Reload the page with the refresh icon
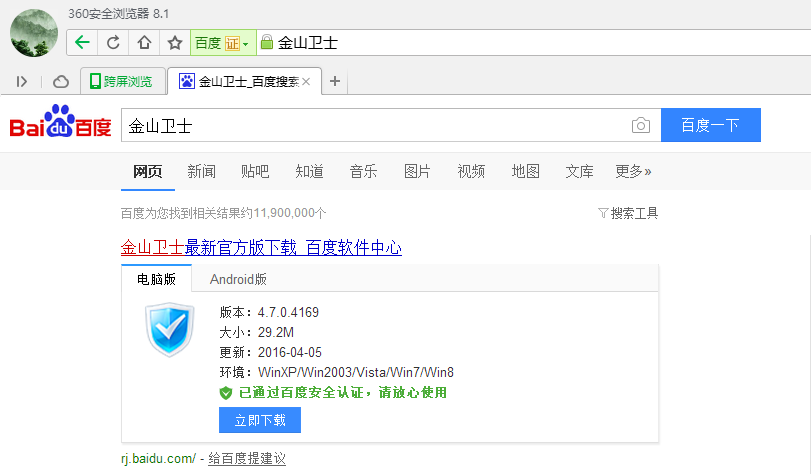Image resolution: width=811 pixels, height=474 pixels. 113,42
